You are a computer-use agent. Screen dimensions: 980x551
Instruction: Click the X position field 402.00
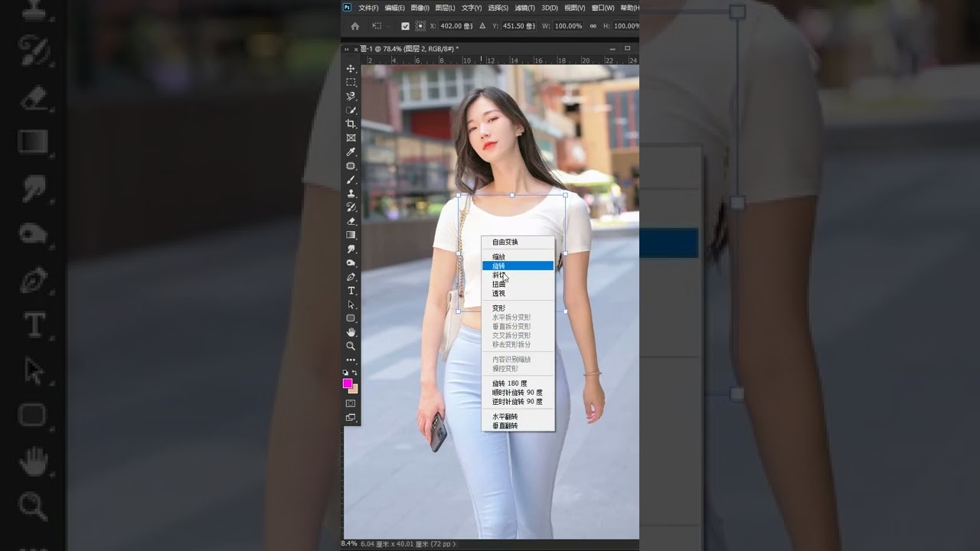coord(456,26)
